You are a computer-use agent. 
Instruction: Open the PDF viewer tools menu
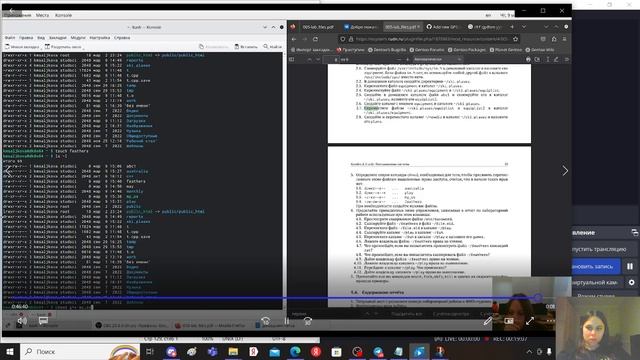(567, 60)
